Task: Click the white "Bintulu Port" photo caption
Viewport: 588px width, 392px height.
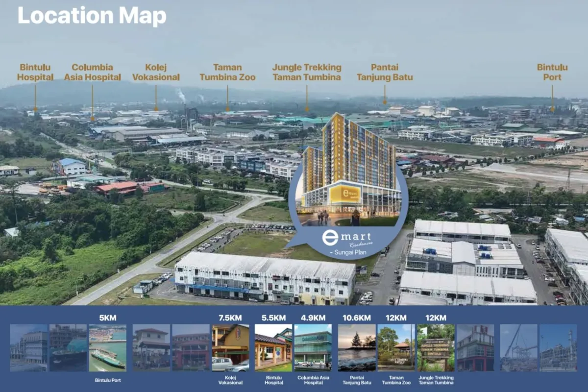Action: [x=107, y=380]
